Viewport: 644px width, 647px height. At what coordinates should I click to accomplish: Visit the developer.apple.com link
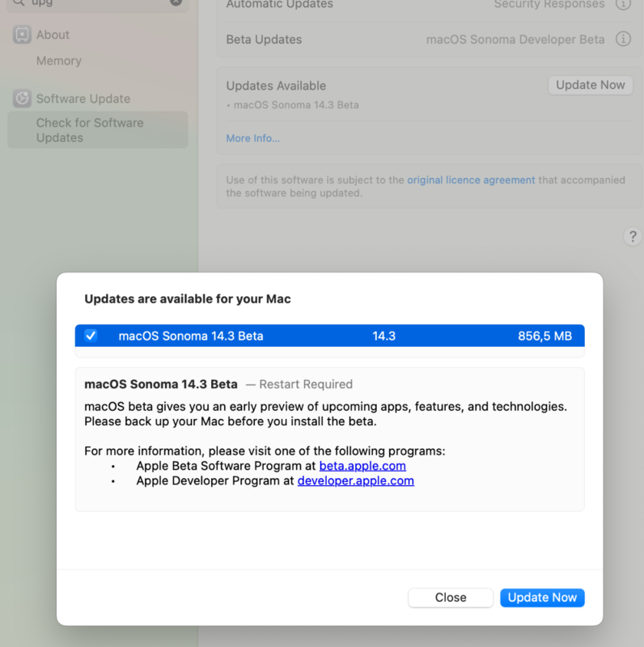[x=355, y=480]
